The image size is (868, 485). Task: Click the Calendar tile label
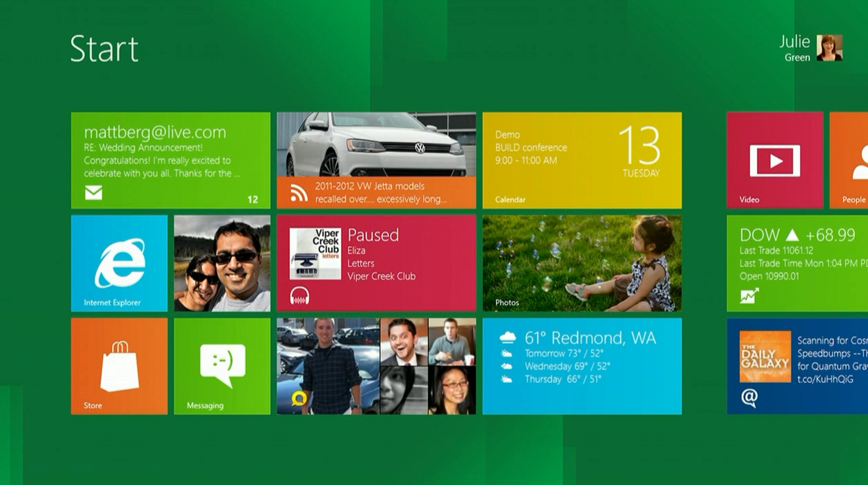(510, 200)
